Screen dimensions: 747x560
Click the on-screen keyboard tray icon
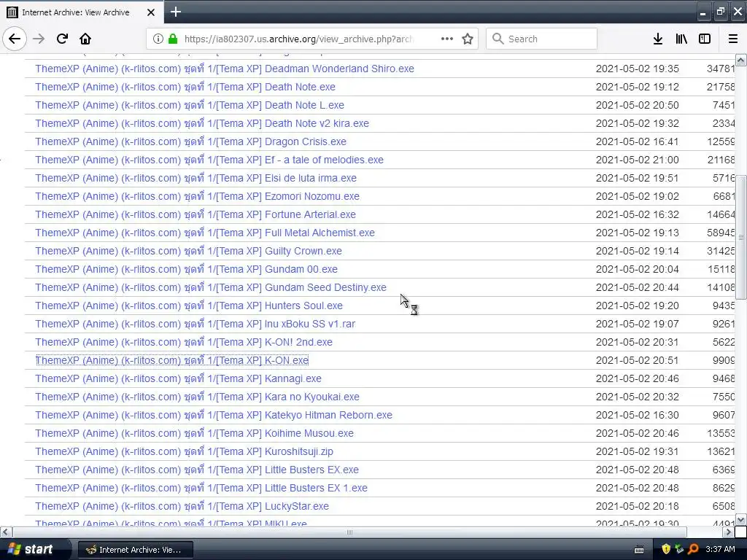point(639,550)
